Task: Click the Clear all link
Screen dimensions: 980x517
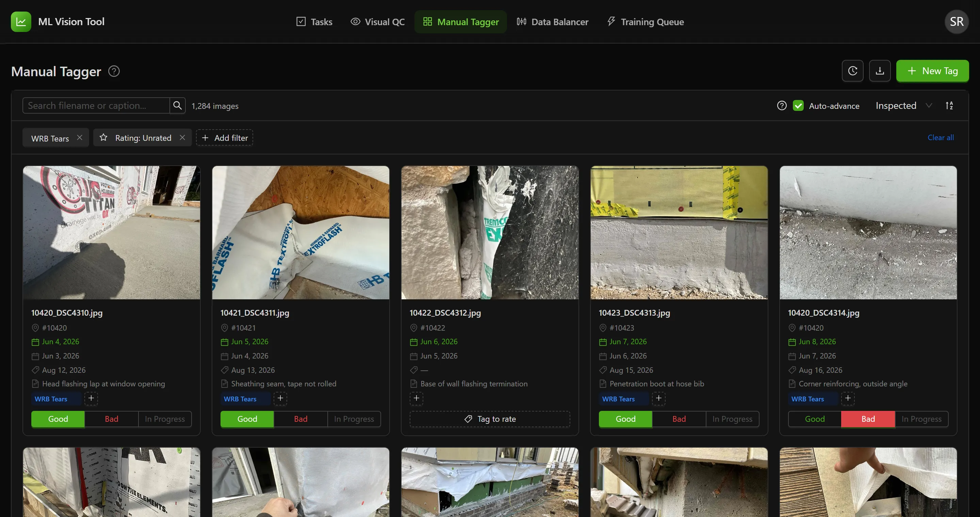Action: tap(941, 137)
